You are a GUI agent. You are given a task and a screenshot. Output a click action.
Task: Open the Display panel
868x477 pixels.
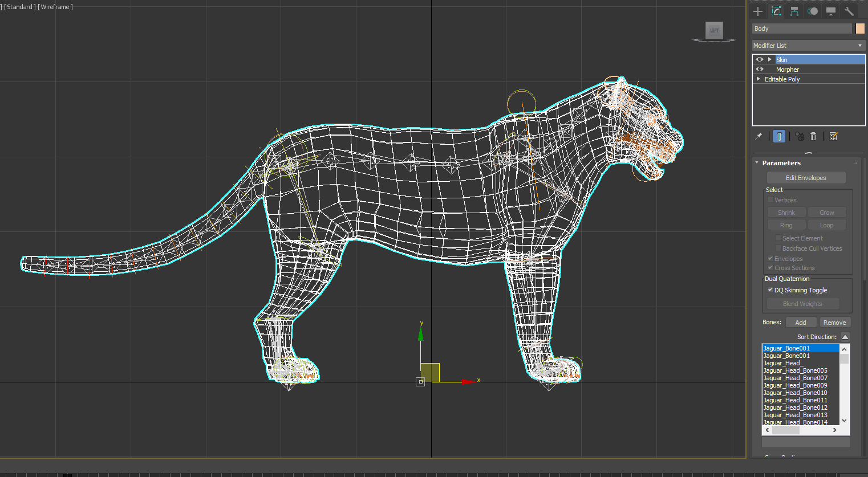(830, 11)
